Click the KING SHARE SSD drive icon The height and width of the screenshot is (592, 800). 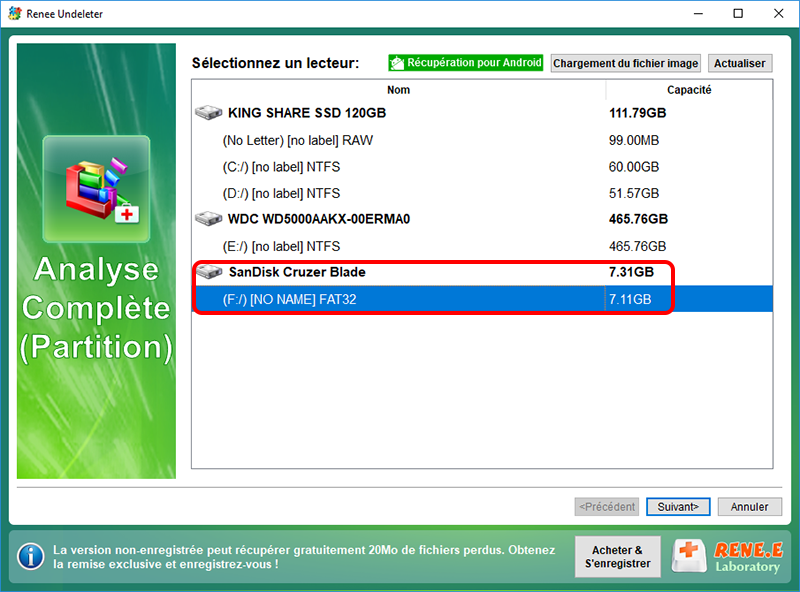pyautogui.click(x=209, y=112)
